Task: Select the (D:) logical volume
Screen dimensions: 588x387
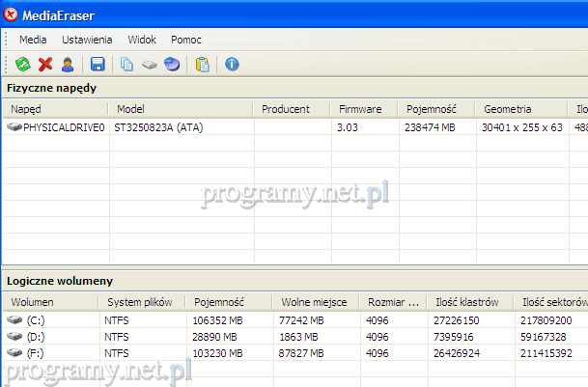Action: (x=36, y=336)
